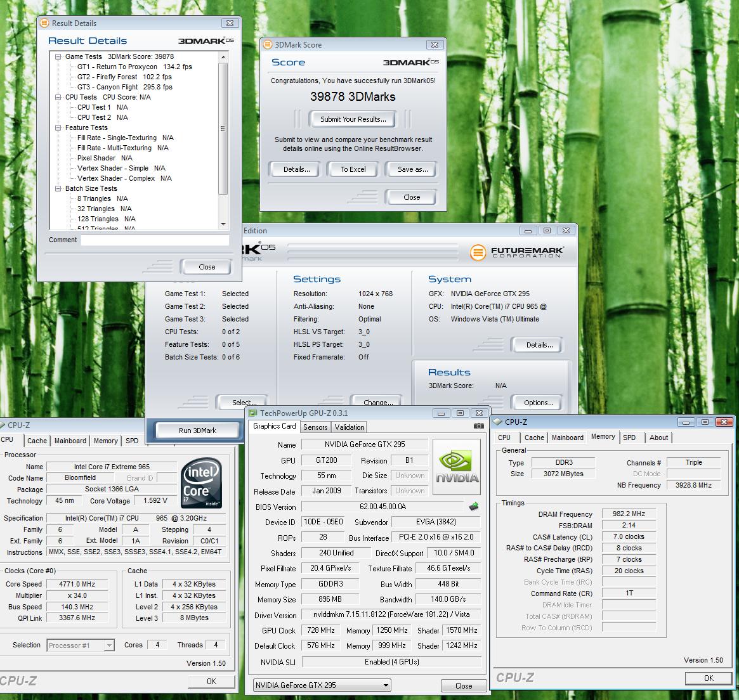This screenshot has width=739, height=700.
Task: Click OK in left CPU-Z window
Action: [211, 681]
